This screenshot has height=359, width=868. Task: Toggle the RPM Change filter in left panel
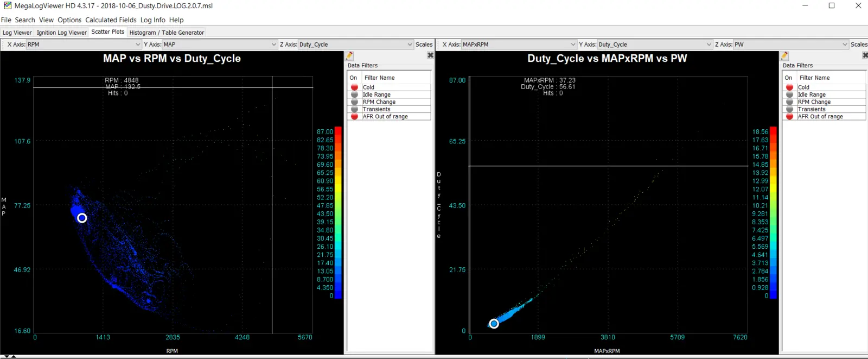[x=354, y=102]
